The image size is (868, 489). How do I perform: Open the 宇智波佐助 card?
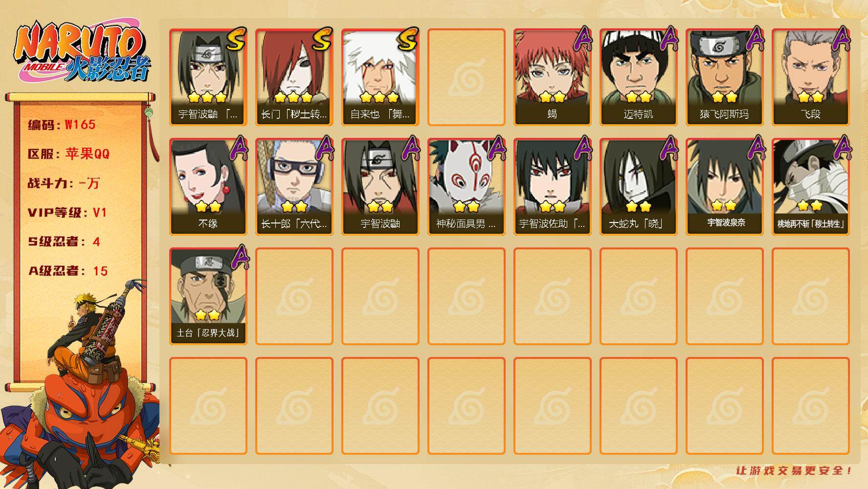click(553, 187)
